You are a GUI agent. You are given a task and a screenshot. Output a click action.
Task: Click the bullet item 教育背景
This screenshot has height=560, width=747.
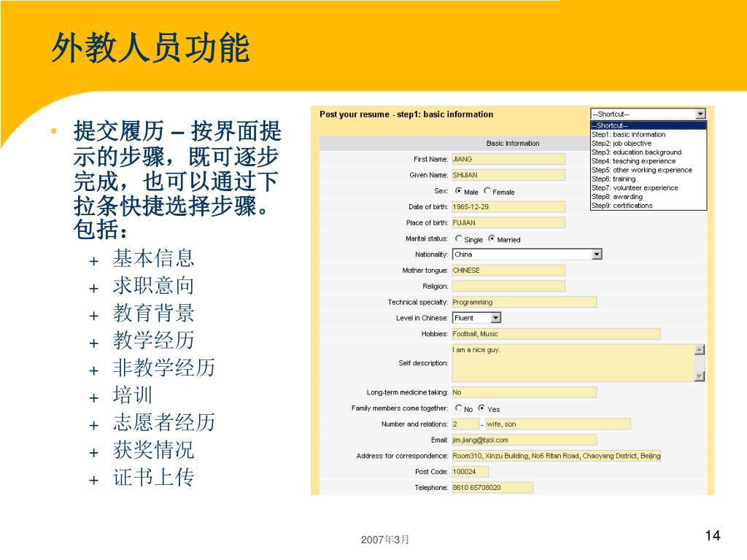pyautogui.click(x=153, y=313)
